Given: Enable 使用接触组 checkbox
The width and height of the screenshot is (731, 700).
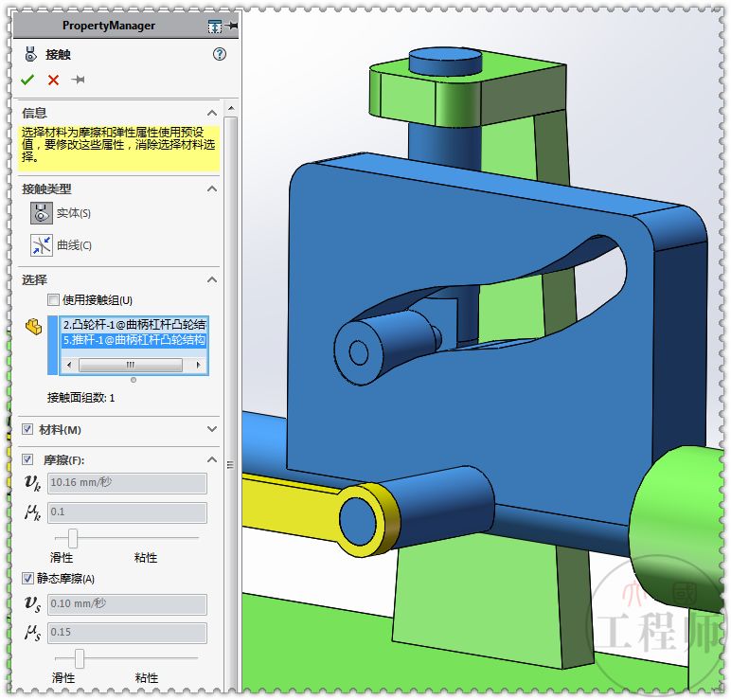Looking at the screenshot, I should click(x=54, y=300).
